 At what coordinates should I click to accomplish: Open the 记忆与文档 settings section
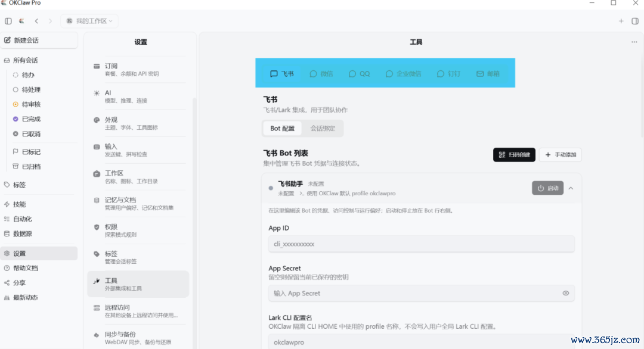point(138,204)
